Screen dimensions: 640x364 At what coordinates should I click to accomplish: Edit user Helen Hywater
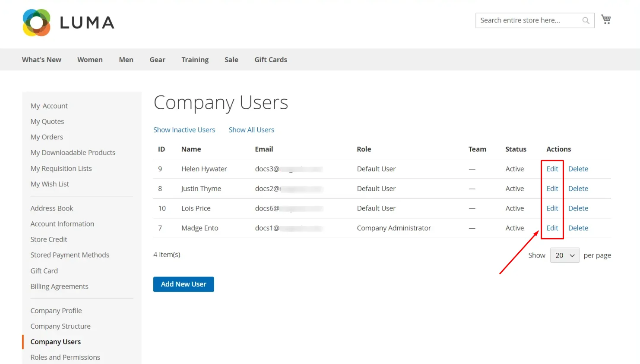(552, 169)
